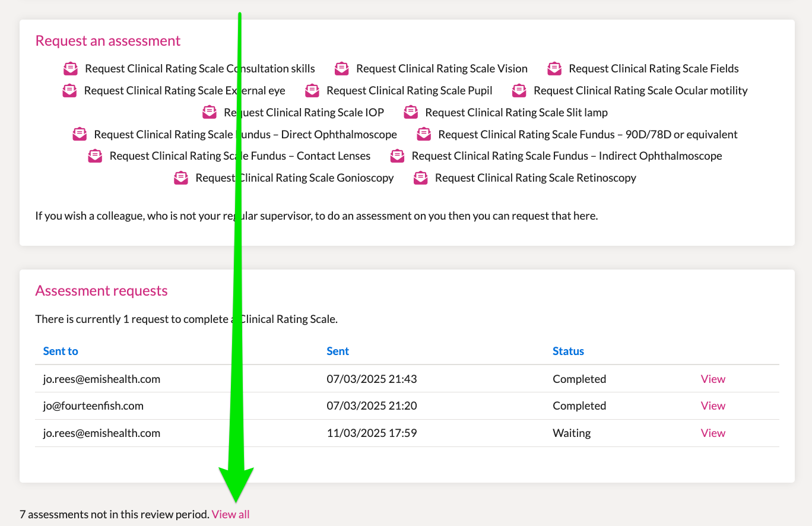This screenshot has width=812, height=526.
Task: Click envelope icon beside Contact Lenses request
Action: [95, 156]
